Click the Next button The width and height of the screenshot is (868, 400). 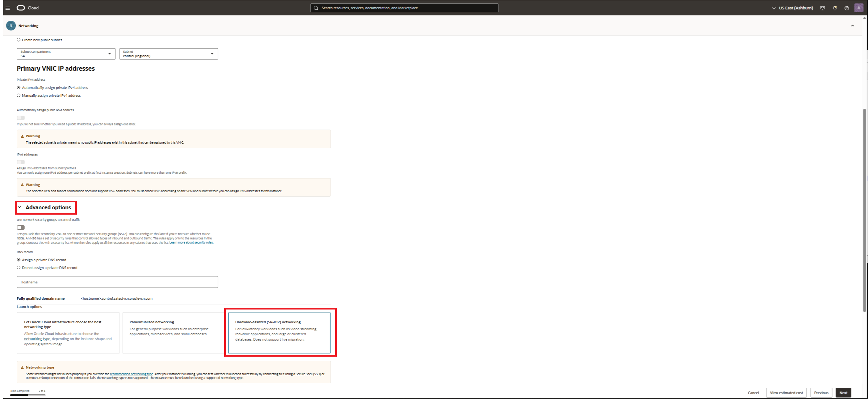(x=843, y=392)
